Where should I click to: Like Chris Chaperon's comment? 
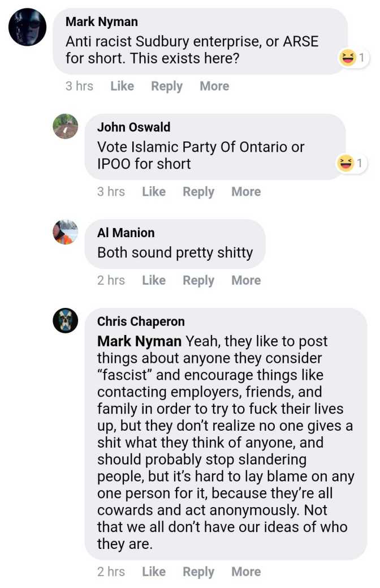(154, 572)
